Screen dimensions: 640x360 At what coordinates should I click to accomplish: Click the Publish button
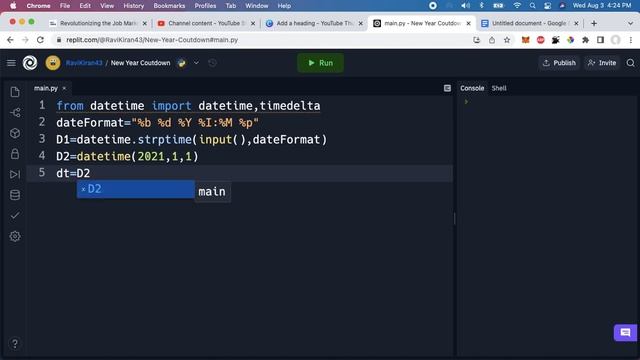(559, 63)
